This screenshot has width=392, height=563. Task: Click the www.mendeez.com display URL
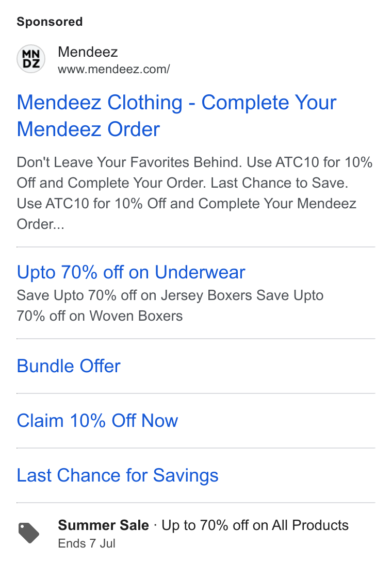coord(114,69)
